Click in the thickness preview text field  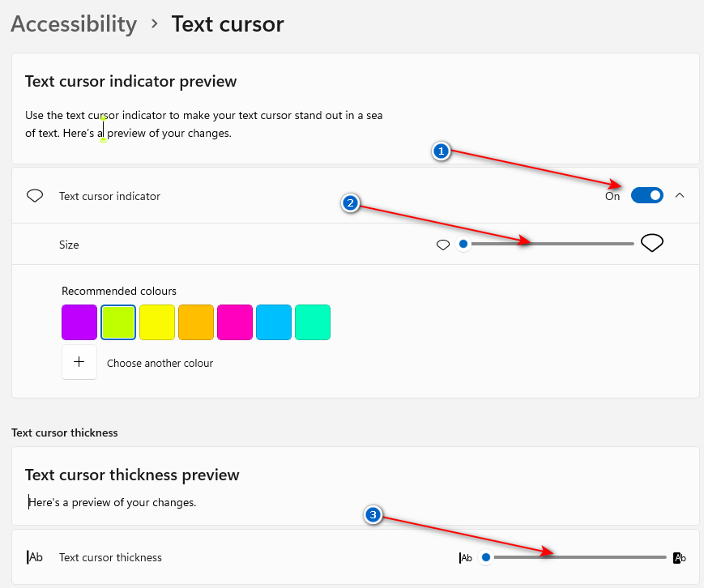113,502
